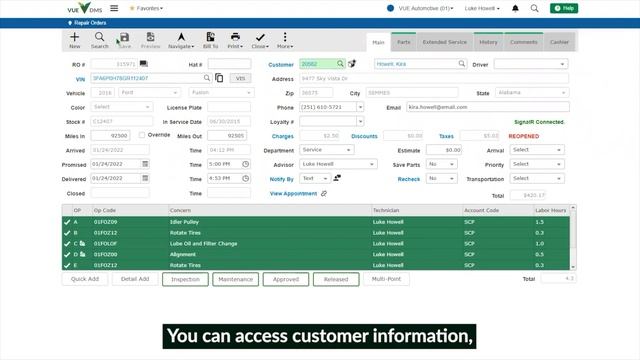Switch to the Cashier tab

click(x=559, y=42)
